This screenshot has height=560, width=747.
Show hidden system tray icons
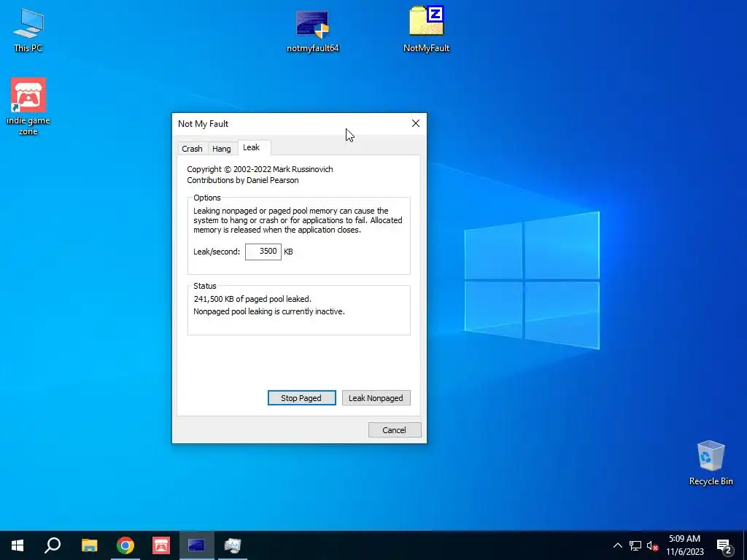[617, 545]
